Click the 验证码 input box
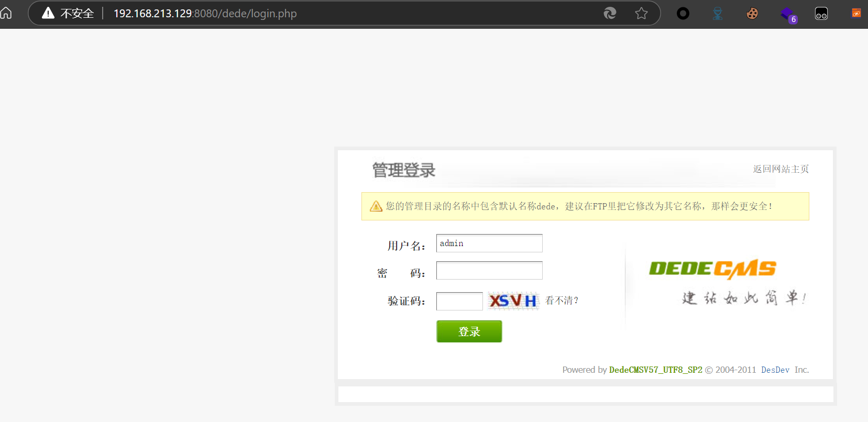This screenshot has height=422, width=868. pos(459,301)
